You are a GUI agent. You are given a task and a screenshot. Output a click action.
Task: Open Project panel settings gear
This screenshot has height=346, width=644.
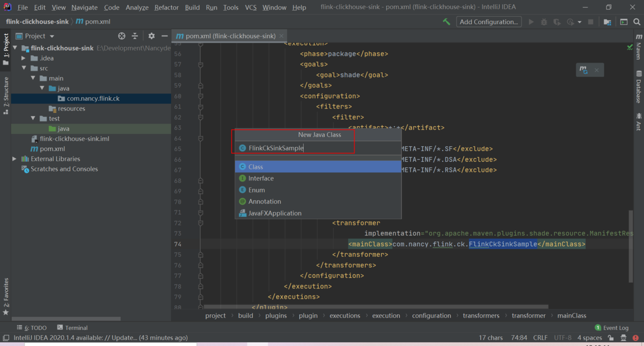click(x=151, y=36)
